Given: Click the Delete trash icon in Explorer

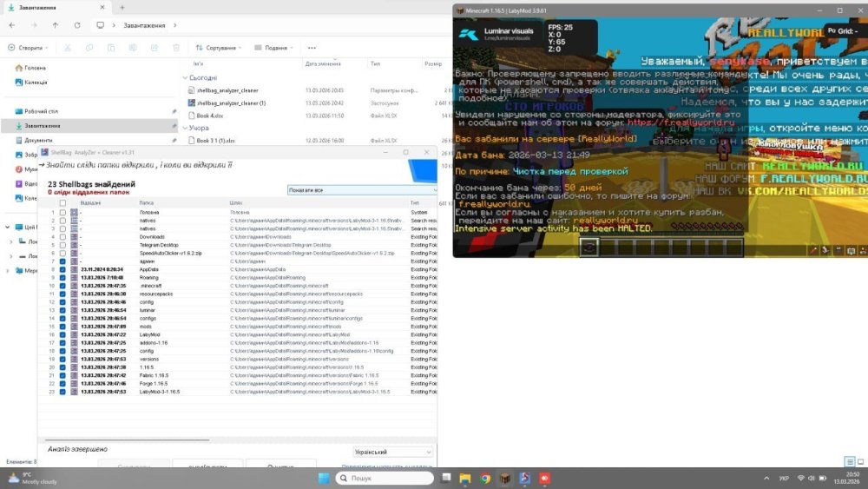Looking at the screenshot, I should 176,48.
